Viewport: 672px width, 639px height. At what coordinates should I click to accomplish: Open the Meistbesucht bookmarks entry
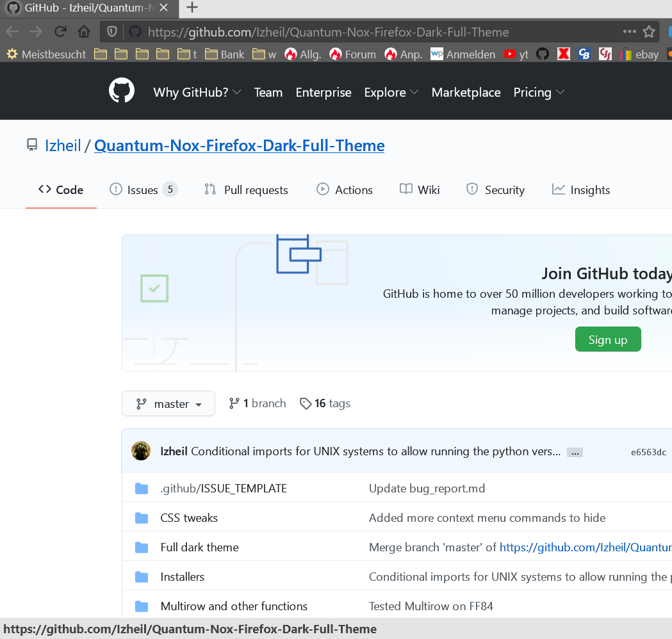[x=46, y=54]
